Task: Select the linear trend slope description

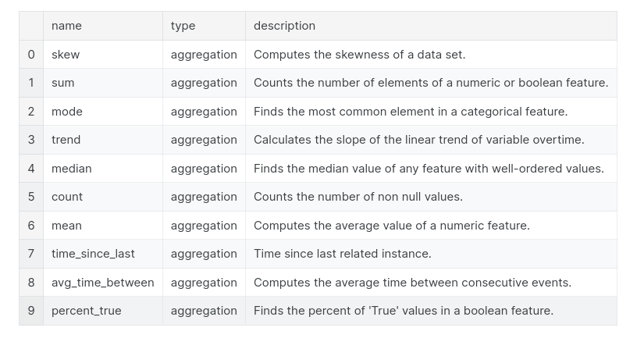Action: pyautogui.click(x=418, y=140)
